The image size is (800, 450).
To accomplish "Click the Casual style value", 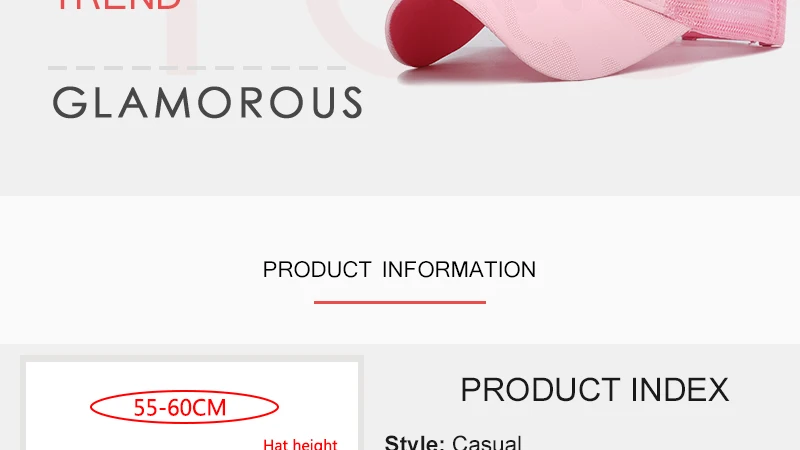I will coord(487,442).
